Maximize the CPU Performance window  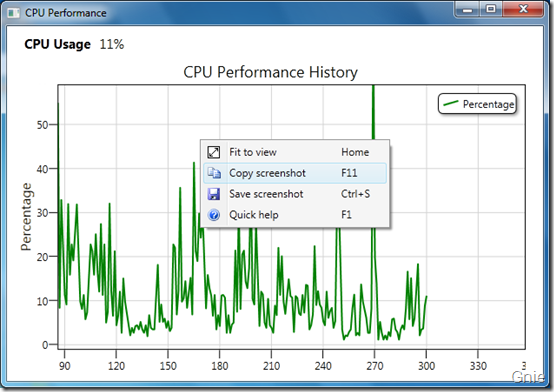pos(491,9)
